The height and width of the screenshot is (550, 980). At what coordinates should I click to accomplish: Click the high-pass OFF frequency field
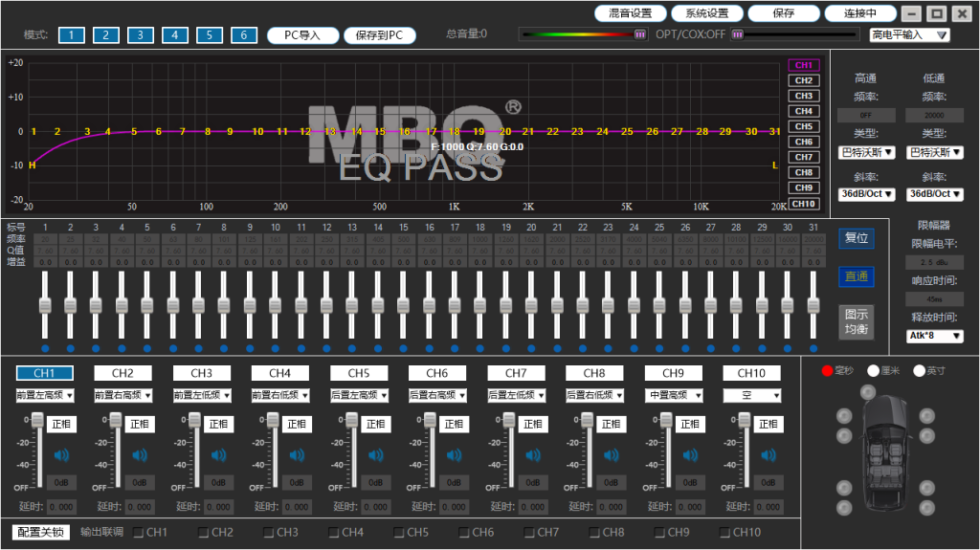coord(866,115)
